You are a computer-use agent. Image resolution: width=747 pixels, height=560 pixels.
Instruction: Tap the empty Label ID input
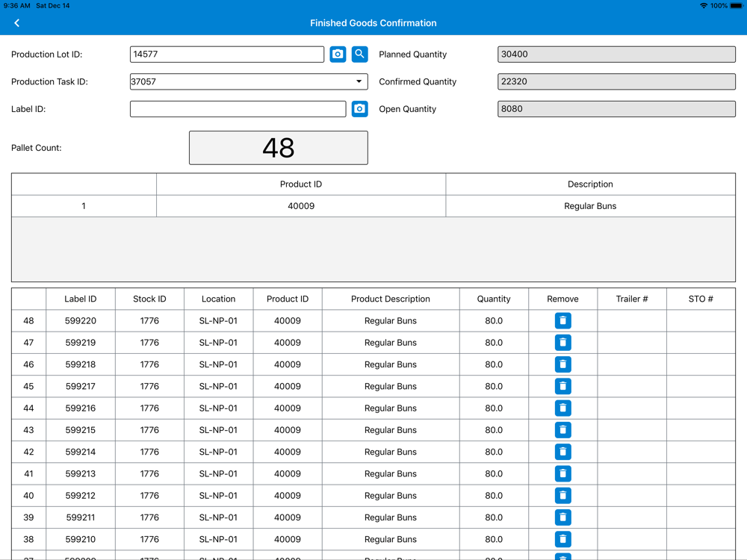(x=238, y=109)
